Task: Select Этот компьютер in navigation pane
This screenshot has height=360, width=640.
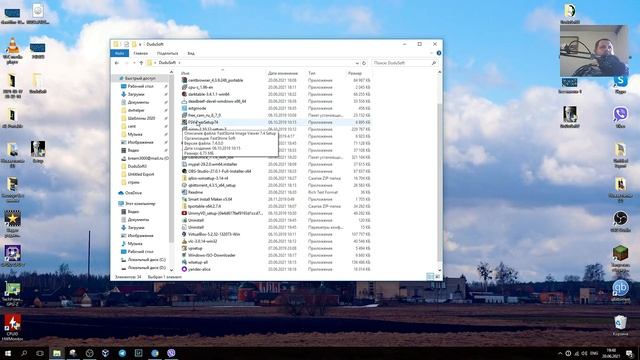Action: pyautogui.click(x=140, y=203)
